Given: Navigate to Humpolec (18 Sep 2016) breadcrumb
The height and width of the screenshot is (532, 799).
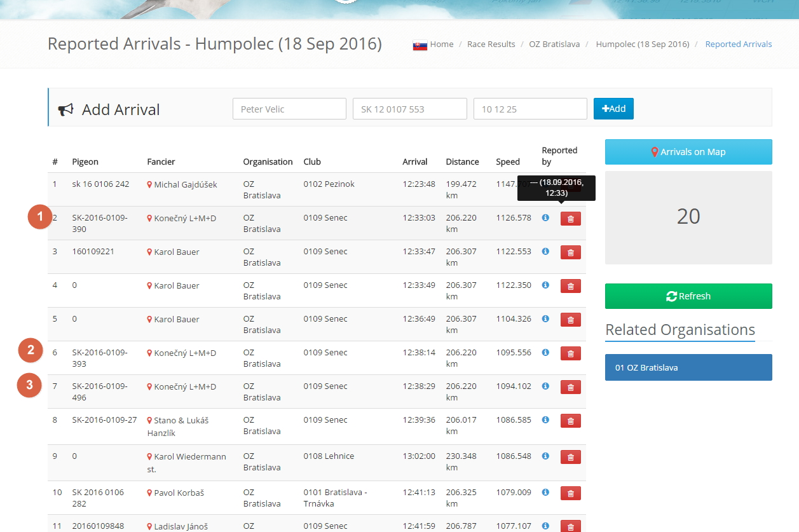Looking at the screenshot, I should pyautogui.click(x=642, y=44).
